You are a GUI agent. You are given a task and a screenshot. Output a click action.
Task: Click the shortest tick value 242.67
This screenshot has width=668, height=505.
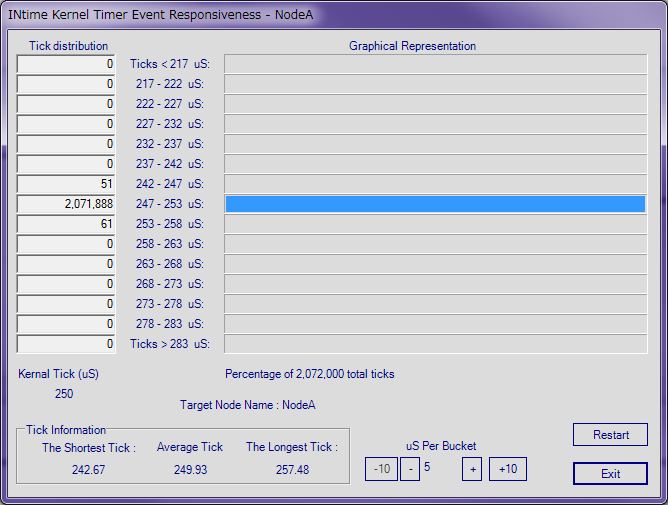coord(89,470)
